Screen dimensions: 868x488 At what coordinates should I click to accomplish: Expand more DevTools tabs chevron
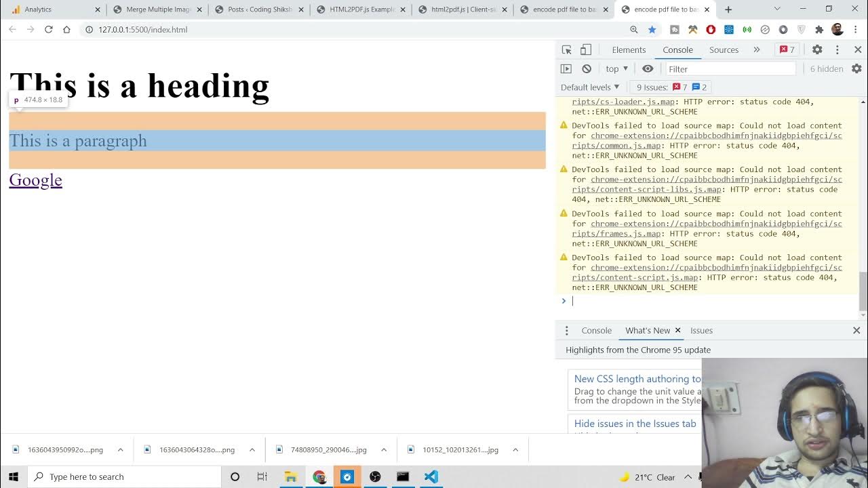click(x=757, y=49)
